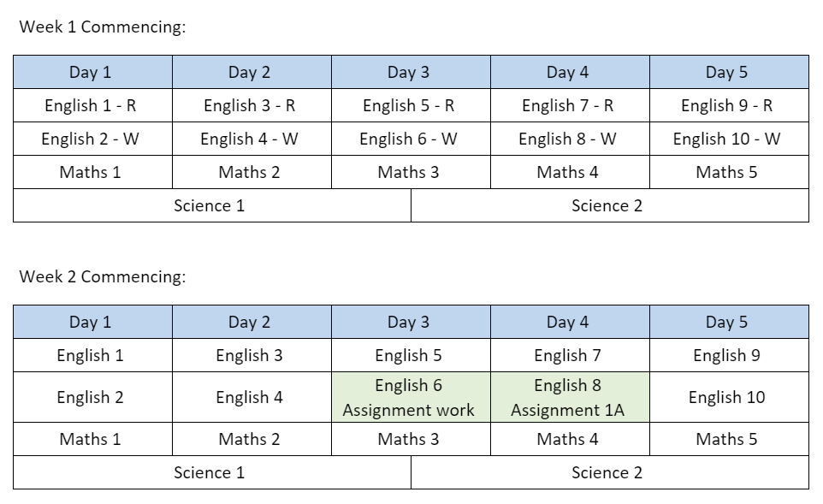The image size is (823, 504).
Task: Click the Week 2 Day 5 header cell
Action: click(729, 322)
